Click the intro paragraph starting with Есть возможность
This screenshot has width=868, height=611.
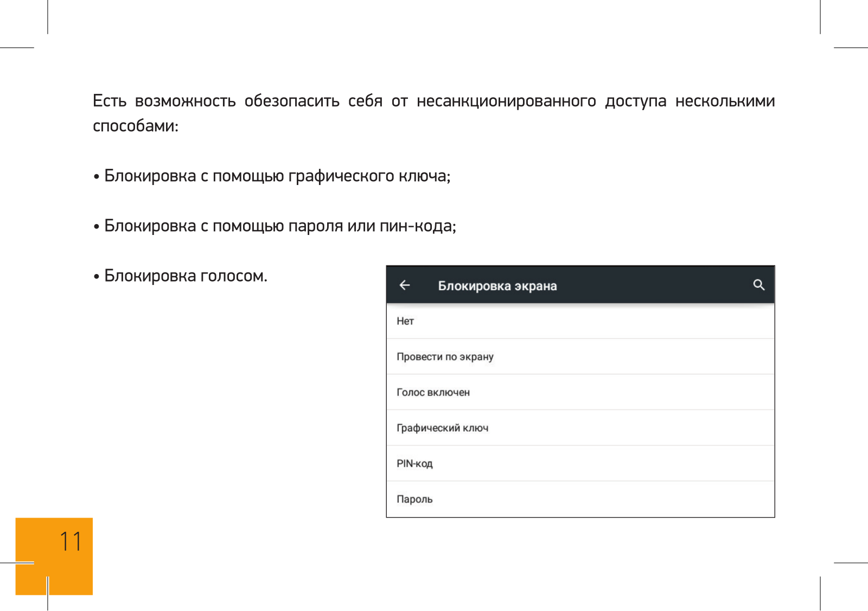tap(433, 113)
